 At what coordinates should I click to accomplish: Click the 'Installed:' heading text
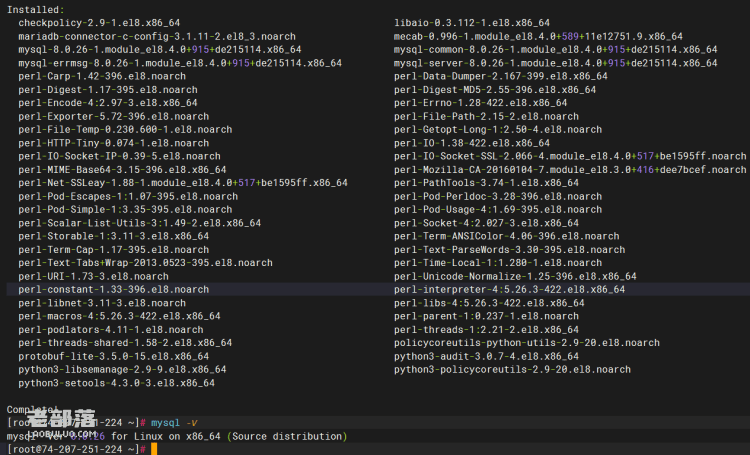(x=35, y=10)
